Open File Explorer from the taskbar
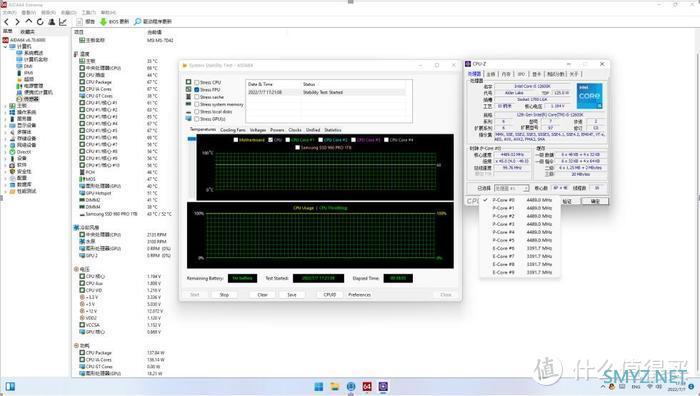This screenshot has height=396, width=700. point(335,387)
